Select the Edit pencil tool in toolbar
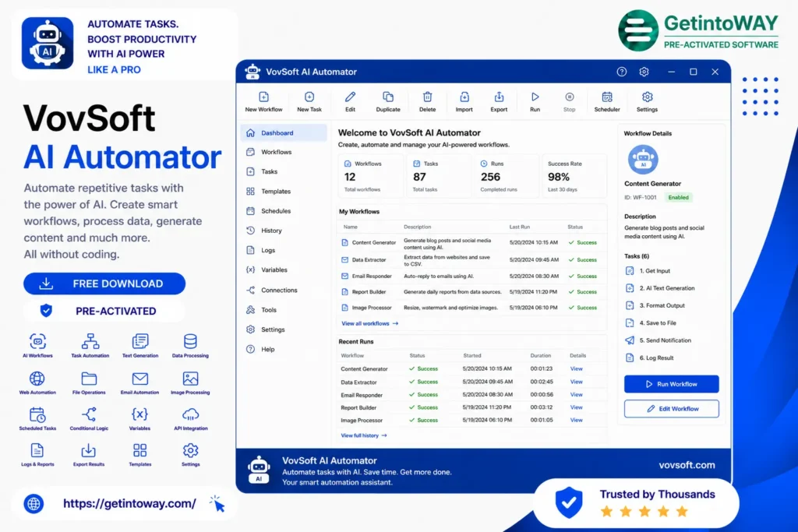The height and width of the screenshot is (532, 798). tap(350, 97)
